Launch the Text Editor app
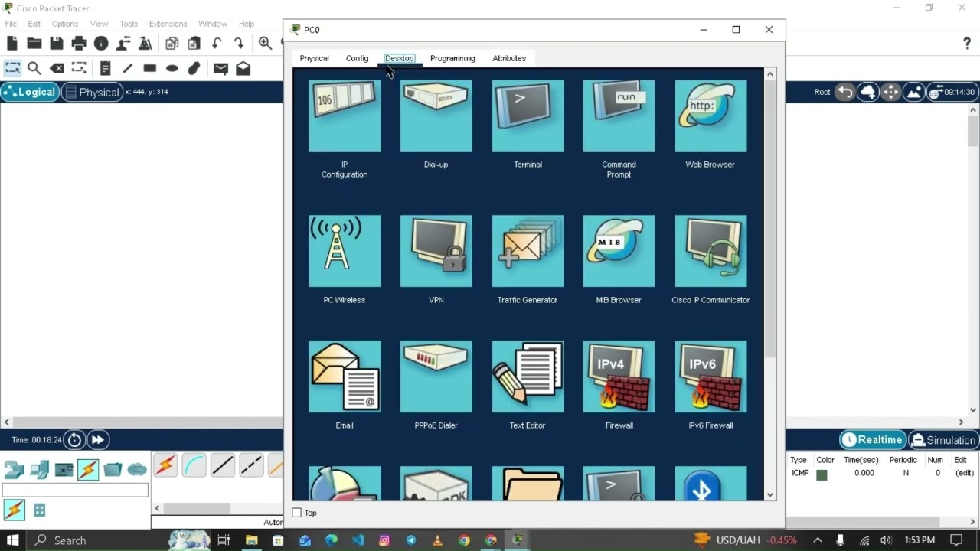 coord(528,377)
